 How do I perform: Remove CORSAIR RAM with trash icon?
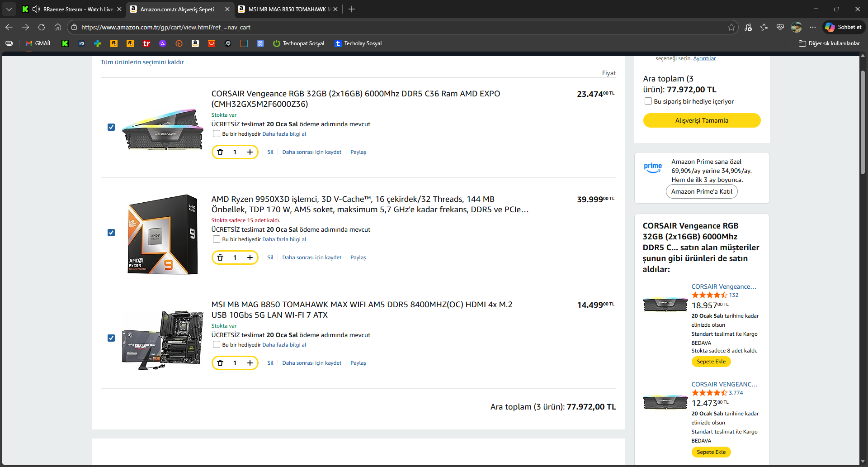[220, 152]
